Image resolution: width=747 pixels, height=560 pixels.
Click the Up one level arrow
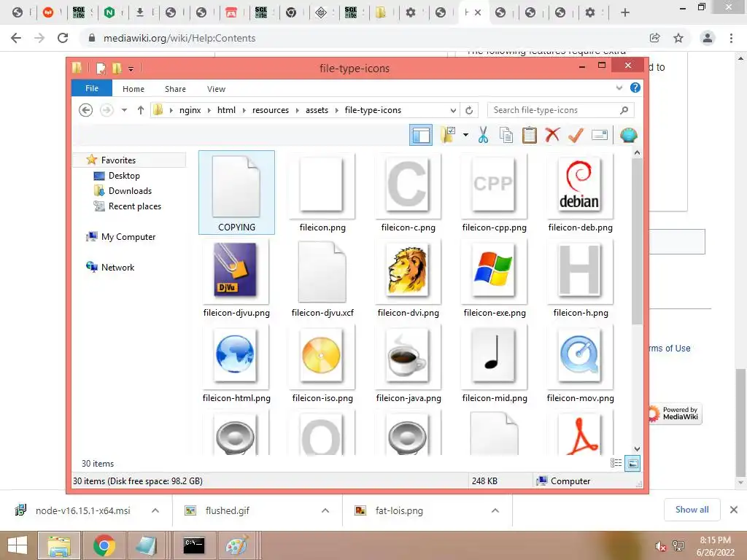[x=141, y=110]
